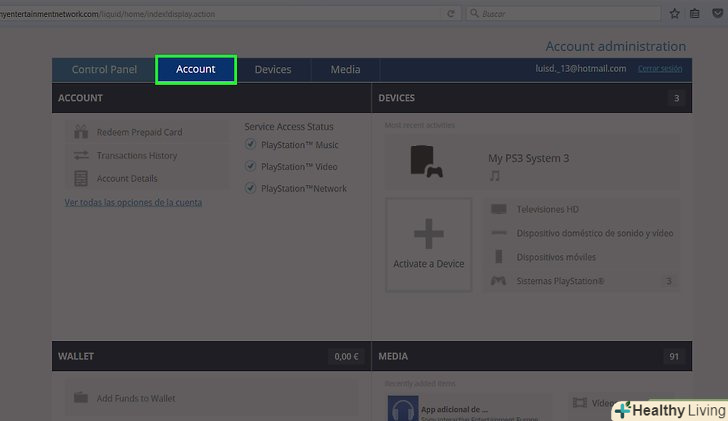Click the document icon beside Account Details
Screen dimensions: 728x421
(x=81, y=178)
